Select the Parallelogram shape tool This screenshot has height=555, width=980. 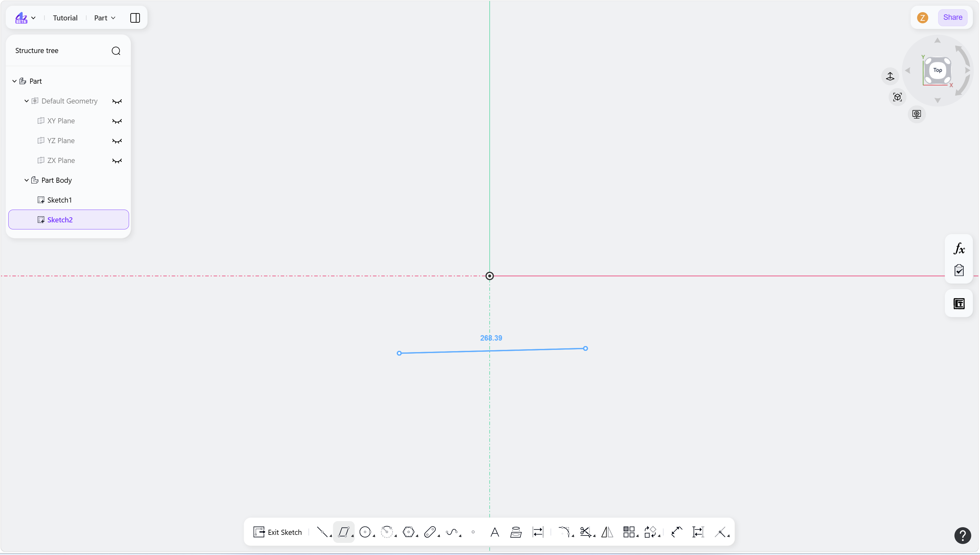point(343,532)
